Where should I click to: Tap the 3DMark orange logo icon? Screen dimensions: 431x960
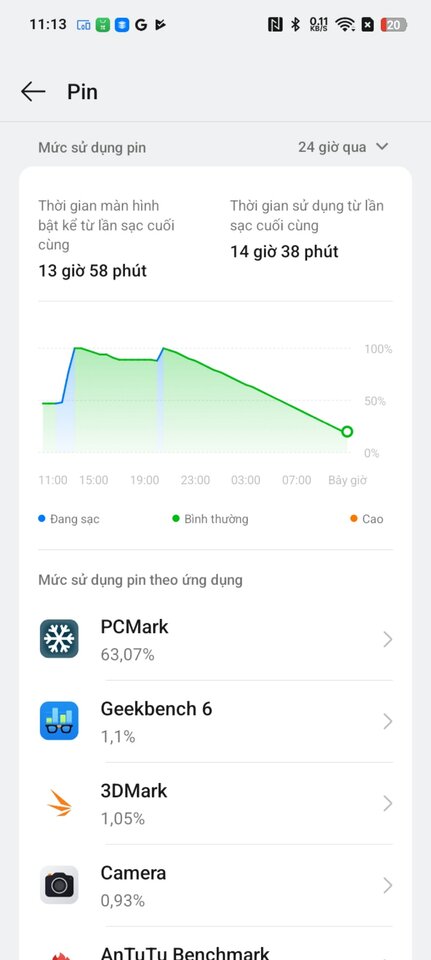[59, 803]
